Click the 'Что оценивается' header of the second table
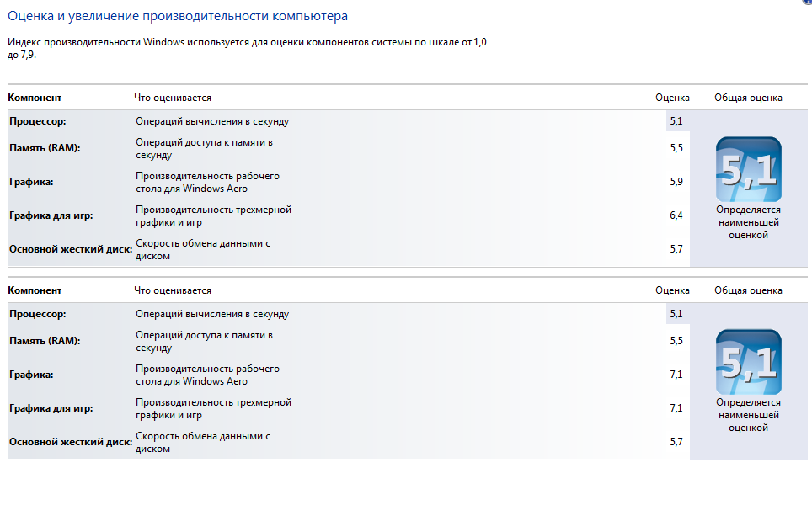The width and height of the screenshot is (812, 505). tap(173, 290)
